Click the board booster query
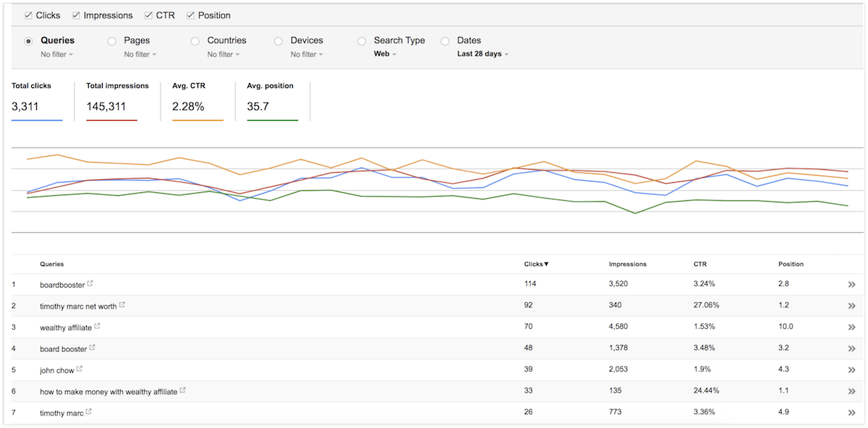 click(x=64, y=348)
